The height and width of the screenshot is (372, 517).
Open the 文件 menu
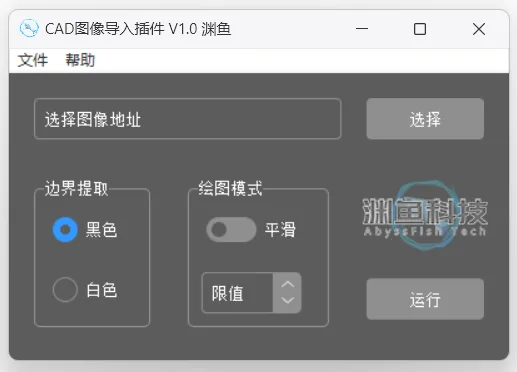point(33,60)
